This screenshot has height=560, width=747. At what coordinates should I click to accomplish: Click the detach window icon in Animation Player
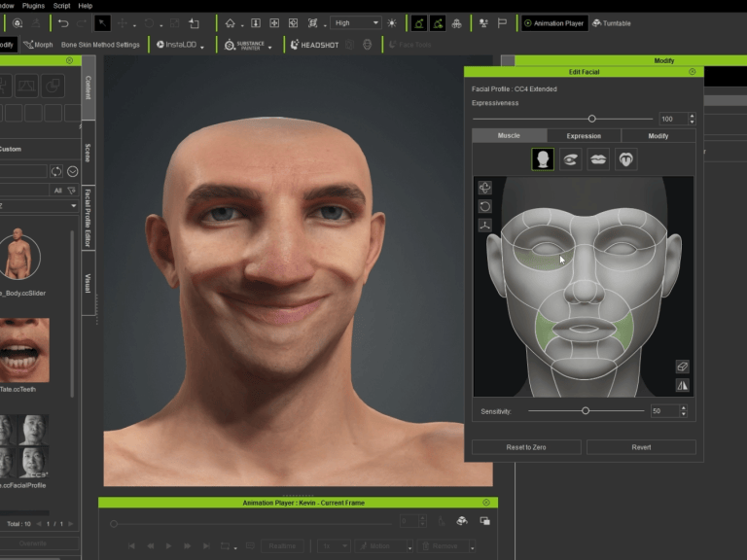pyautogui.click(x=485, y=521)
